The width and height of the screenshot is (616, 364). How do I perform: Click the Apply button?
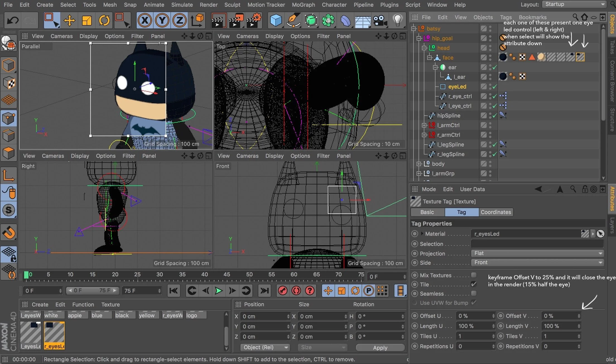tap(380, 348)
